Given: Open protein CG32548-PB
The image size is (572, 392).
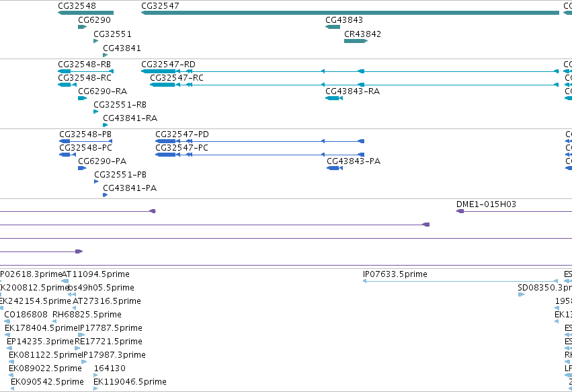Looking at the screenshot, I should 85,134.
